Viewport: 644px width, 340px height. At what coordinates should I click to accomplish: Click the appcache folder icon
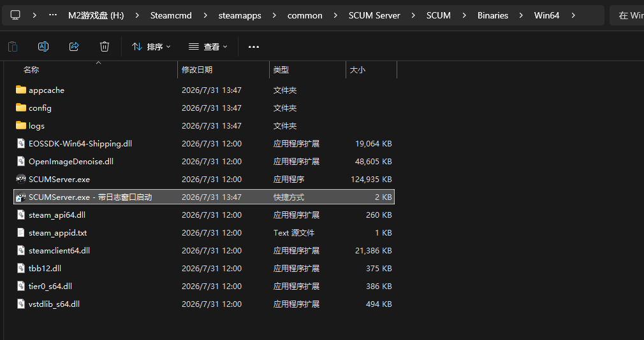coord(21,90)
